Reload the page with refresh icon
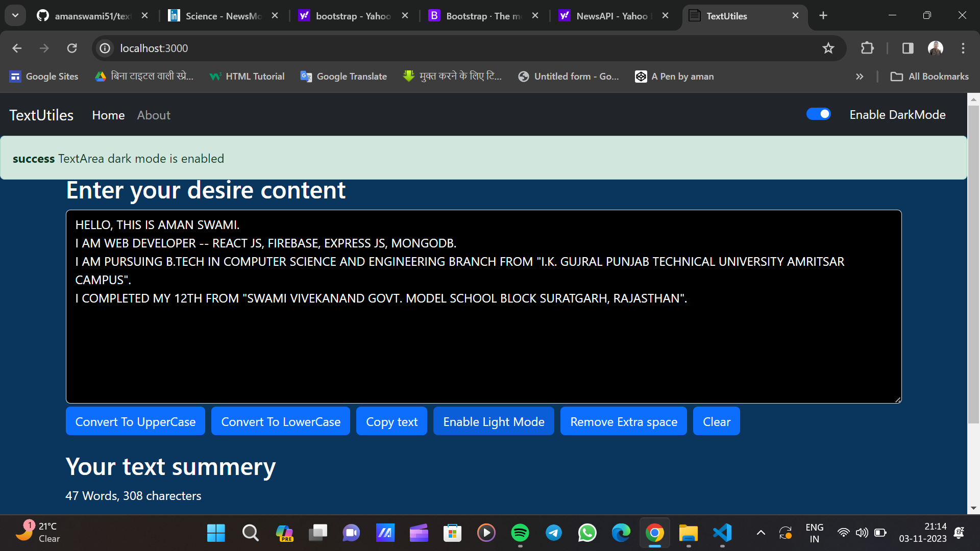 (72, 48)
